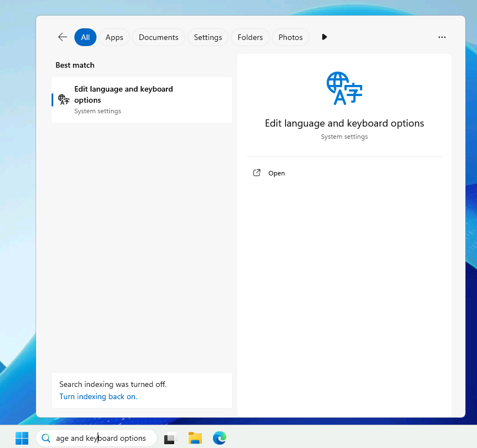Click the Open external-link icon
This screenshot has height=448, width=477.
tap(257, 173)
